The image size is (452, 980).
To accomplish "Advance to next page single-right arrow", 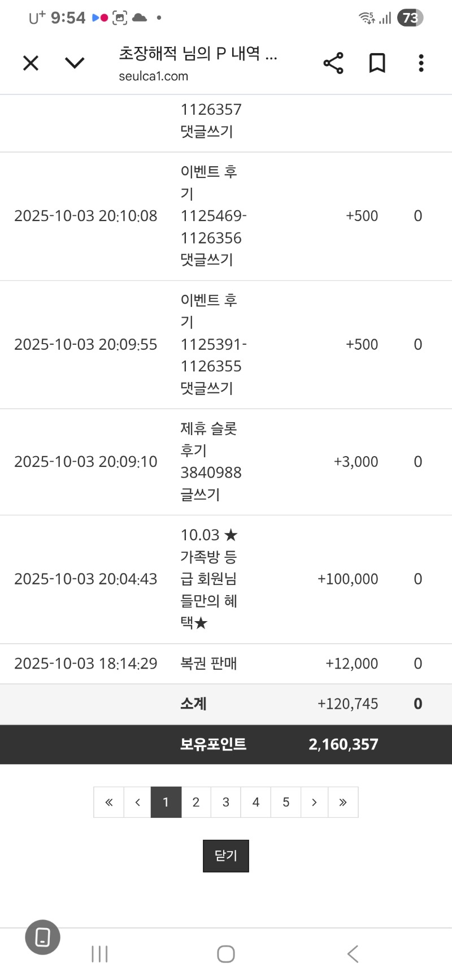I will pyautogui.click(x=314, y=802).
